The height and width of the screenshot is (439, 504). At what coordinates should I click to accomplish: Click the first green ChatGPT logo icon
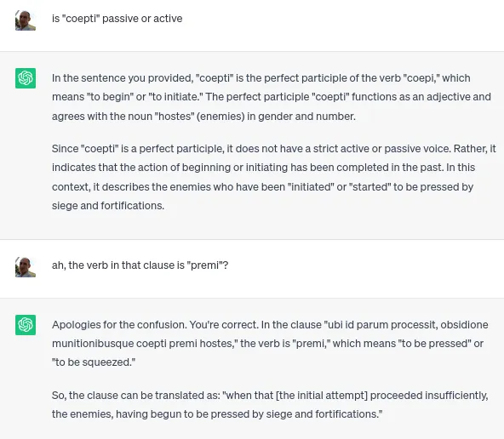click(x=26, y=78)
